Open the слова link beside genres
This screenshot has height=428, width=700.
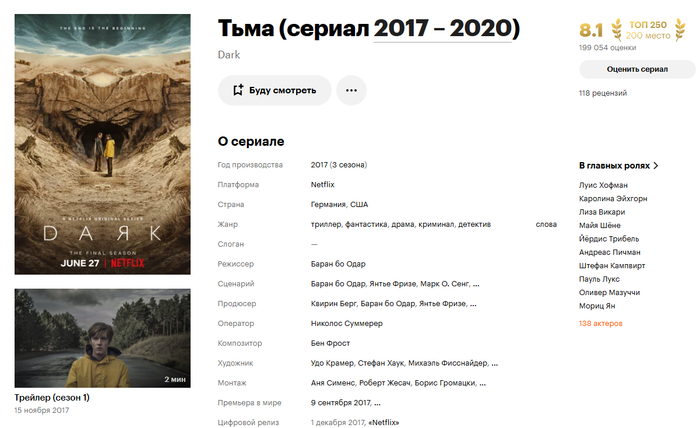pyautogui.click(x=546, y=224)
